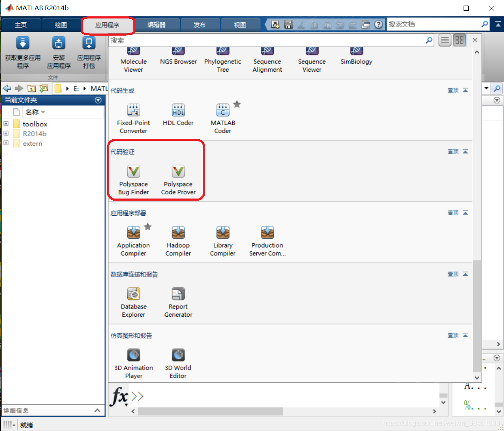Image resolution: width=504 pixels, height=431 pixels.
Task: Open current folder panel actions dropdown
Action: coord(98,100)
